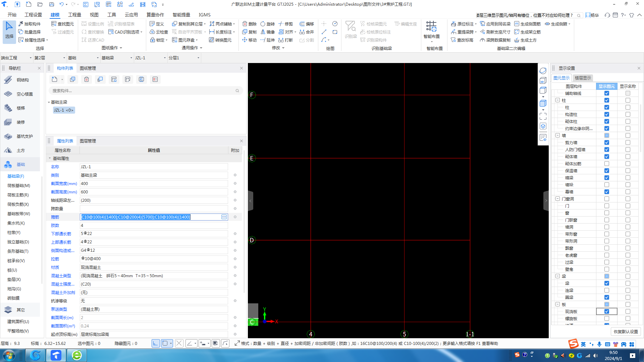Viewport: 644px width, 362px height.
Task: Click the 删除 delete tool
Action: point(249,24)
